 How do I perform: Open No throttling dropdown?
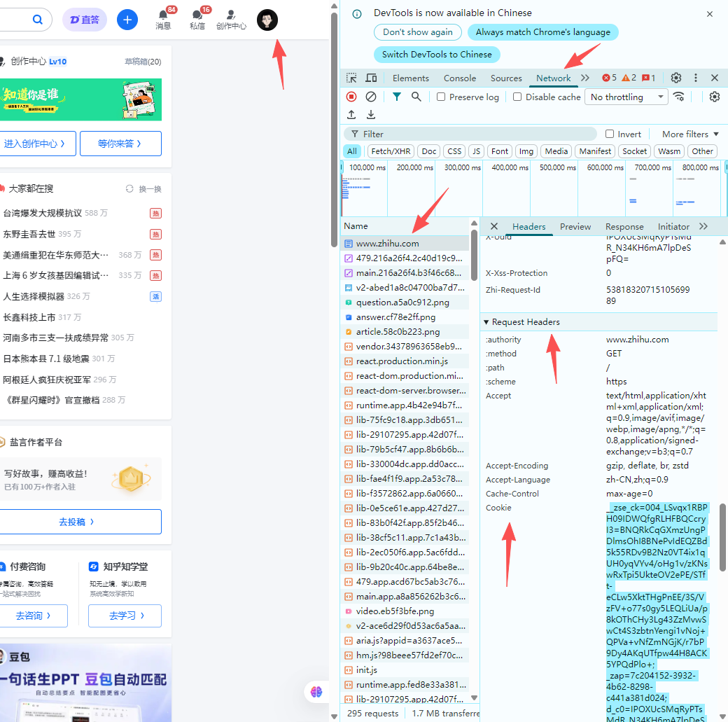626,97
